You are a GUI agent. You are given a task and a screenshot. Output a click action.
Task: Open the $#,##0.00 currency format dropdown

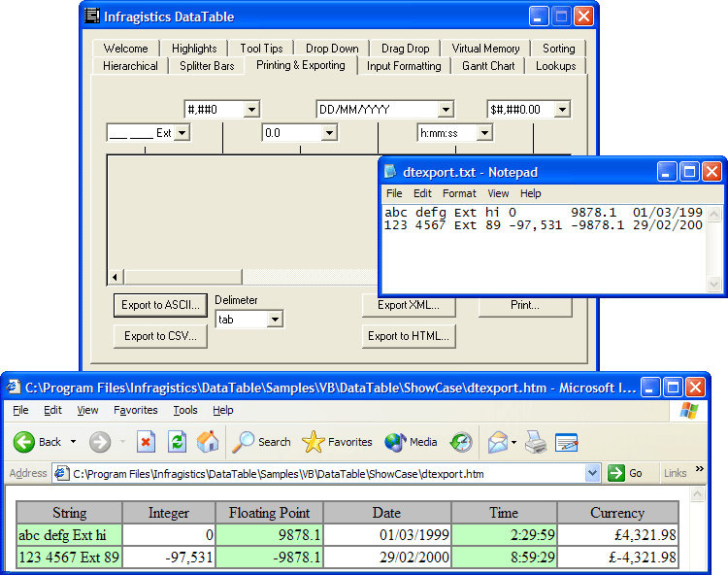562,109
